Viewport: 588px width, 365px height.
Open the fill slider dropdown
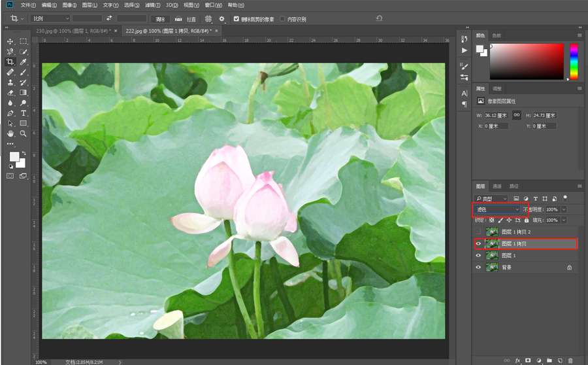564,220
